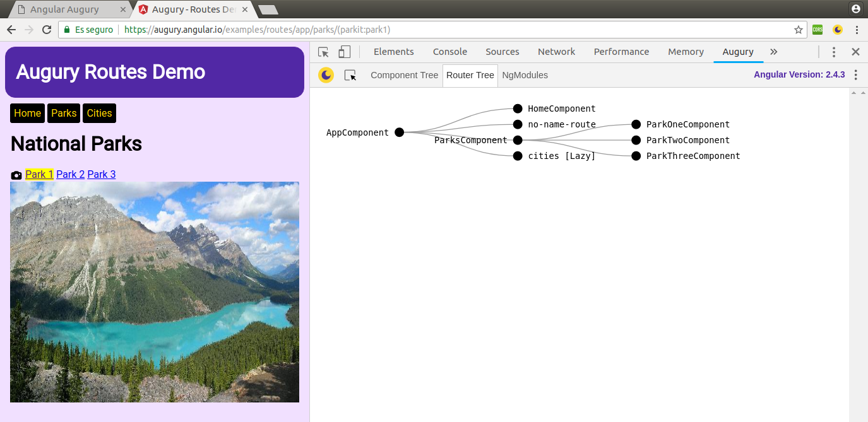
Task: Switch to the Console panel
Action: coord(449,52)
